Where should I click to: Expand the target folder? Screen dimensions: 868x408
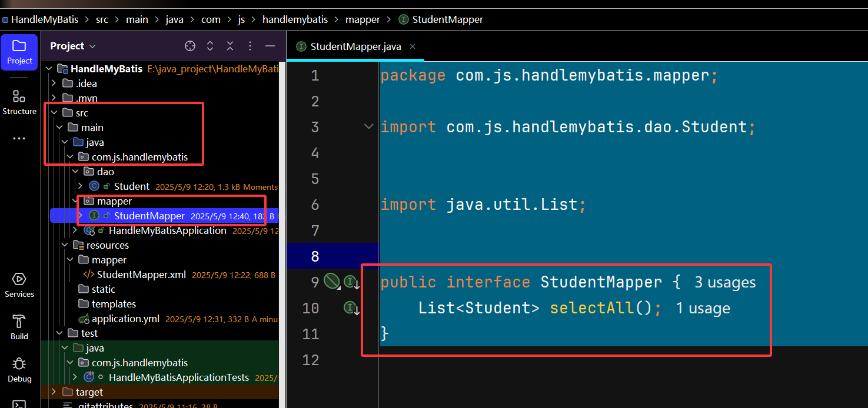pos(54,392)
